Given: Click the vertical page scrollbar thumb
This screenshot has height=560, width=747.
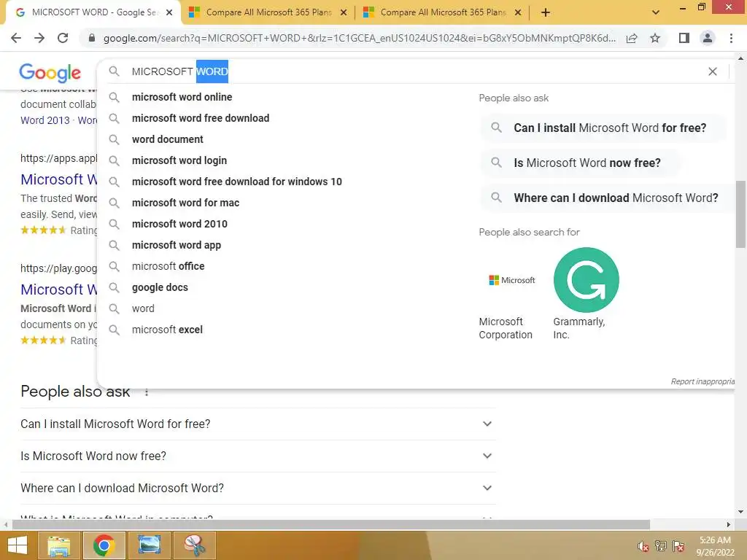Looking at the screenshot, I should click(740, 214).
